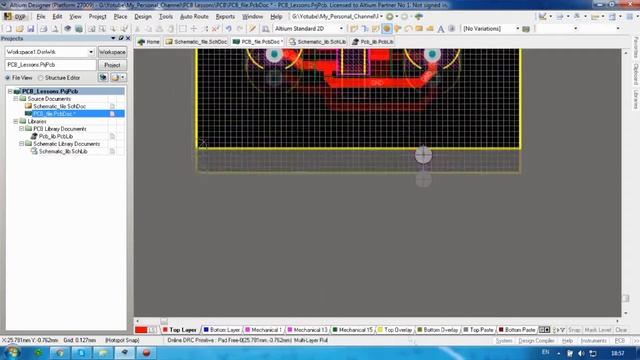The image size is (640, 360).
Task: Switch to the Pcb_lib.PcbLib tab
Action: click(x=373, y=42)
